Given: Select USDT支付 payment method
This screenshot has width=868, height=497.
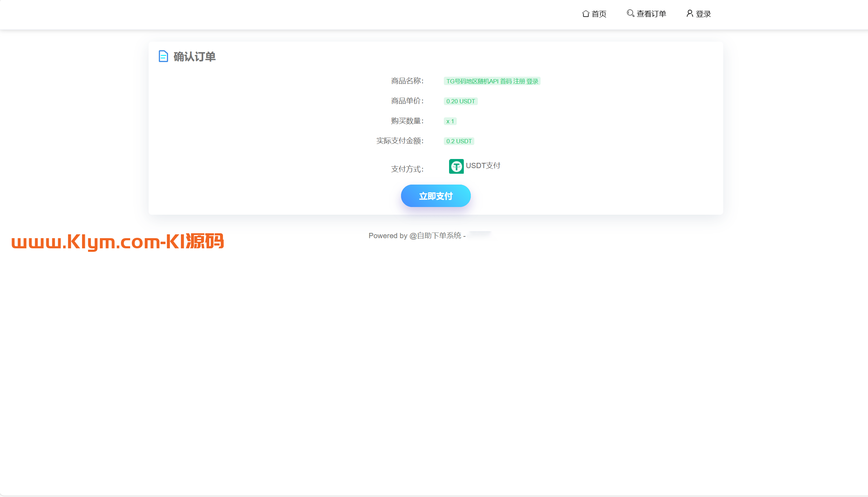Looking at the screenshot, I should (x=483, y=166).
